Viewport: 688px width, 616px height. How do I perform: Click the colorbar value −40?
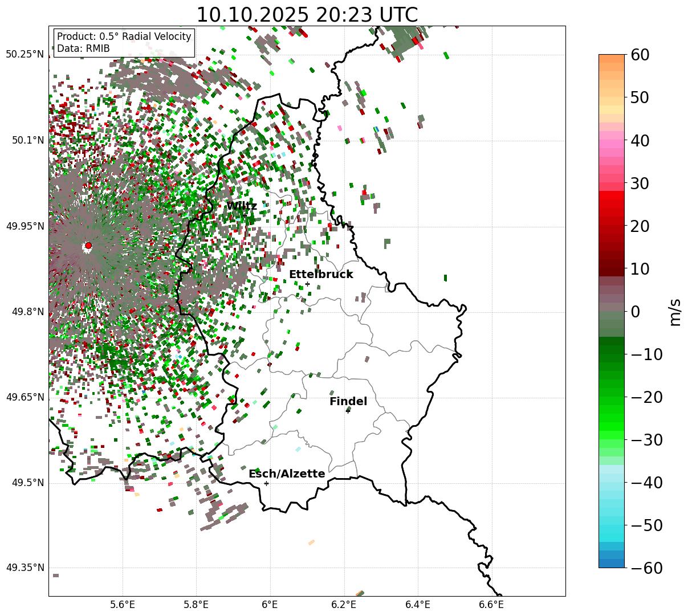coord(646,482)
